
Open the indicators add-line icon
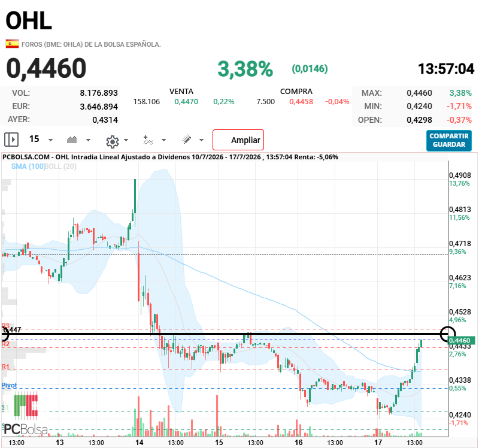coord(148,140)
